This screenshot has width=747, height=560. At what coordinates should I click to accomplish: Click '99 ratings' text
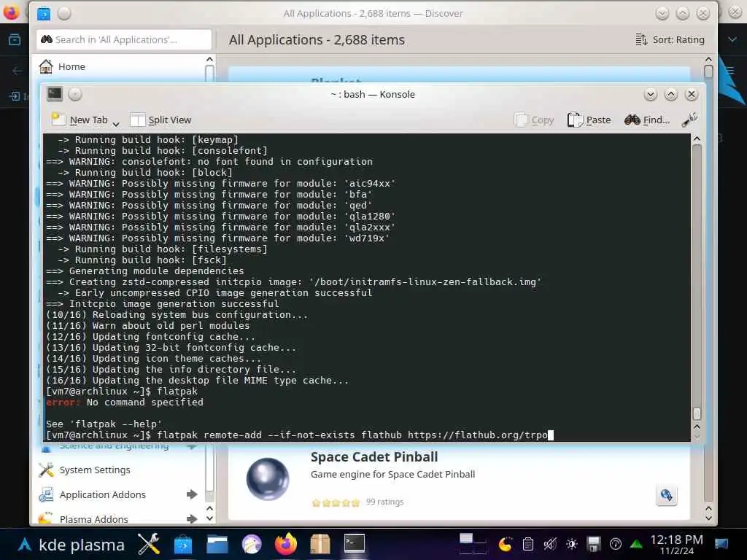tap(384, 502)
